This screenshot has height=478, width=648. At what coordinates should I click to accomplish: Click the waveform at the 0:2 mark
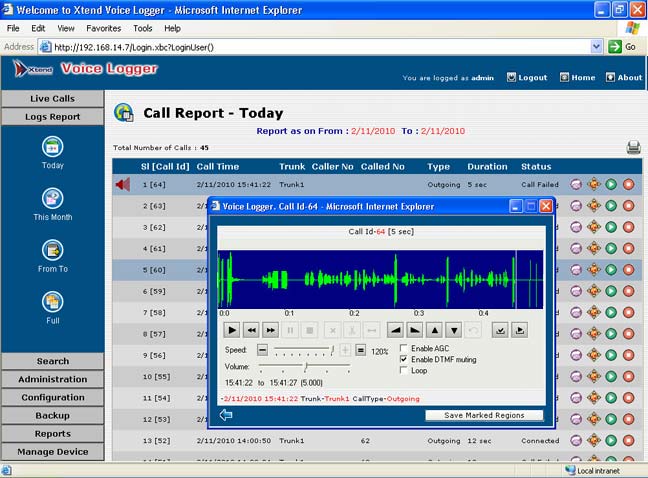[354, 279]
